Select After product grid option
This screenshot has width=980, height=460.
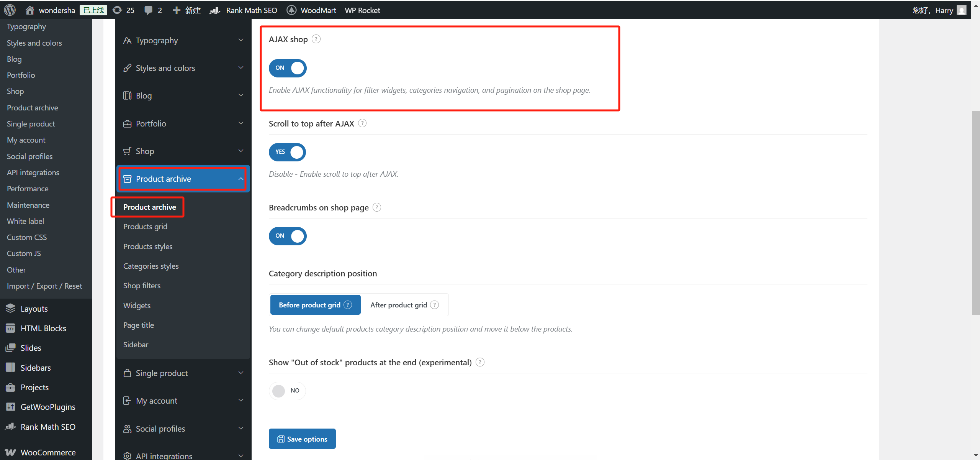pyautogui.click(x=399, y=305)
